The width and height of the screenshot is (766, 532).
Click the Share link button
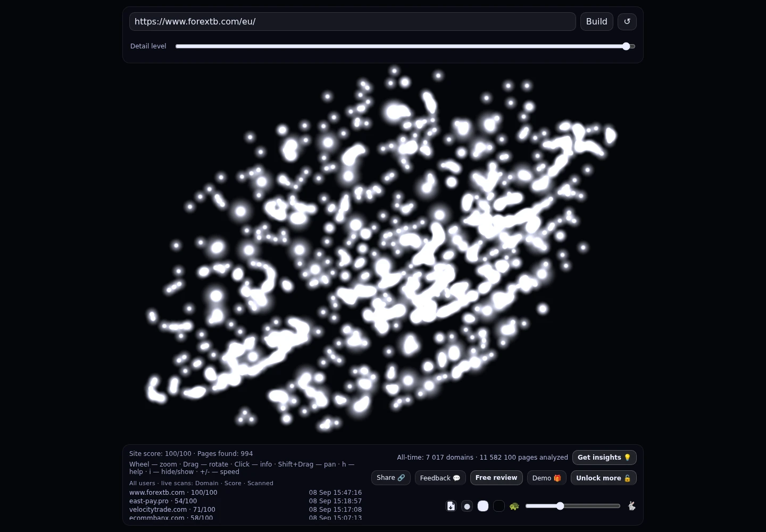tap(391, 478)
